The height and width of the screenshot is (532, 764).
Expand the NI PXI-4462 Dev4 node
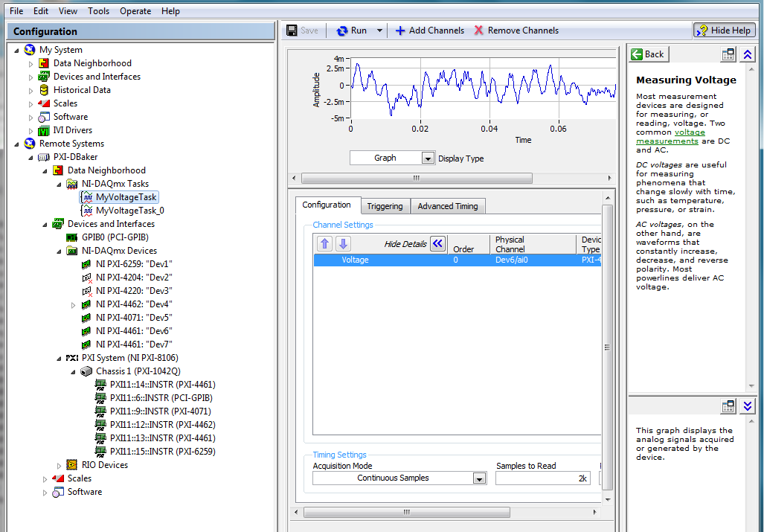click(x=74, y=304)
